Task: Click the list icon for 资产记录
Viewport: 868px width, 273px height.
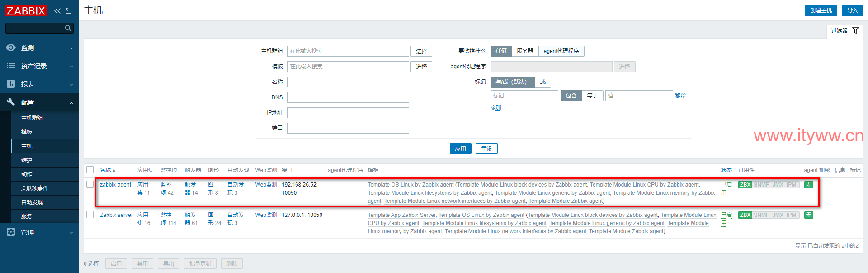Action: [11, 66]
